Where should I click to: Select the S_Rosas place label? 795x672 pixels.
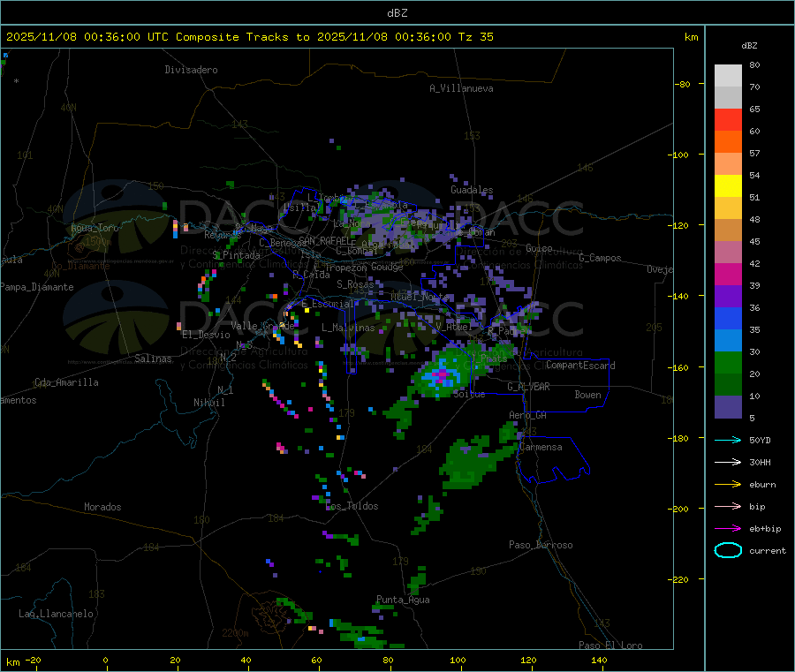click(355, 284)
